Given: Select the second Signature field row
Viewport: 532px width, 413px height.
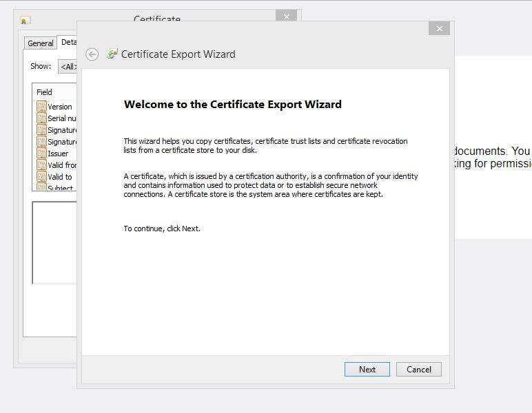Looking at the screenshot, I should pyautogui.click(x=61, y=142).
